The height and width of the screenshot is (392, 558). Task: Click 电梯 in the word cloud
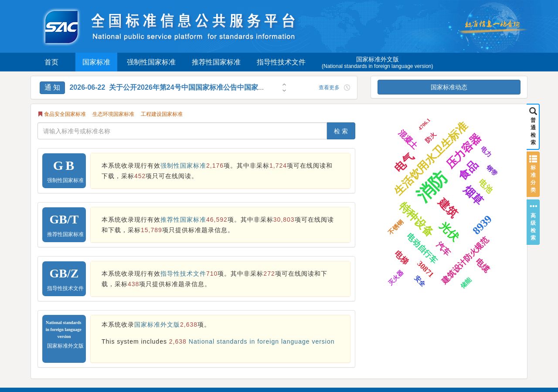point(401,257)
